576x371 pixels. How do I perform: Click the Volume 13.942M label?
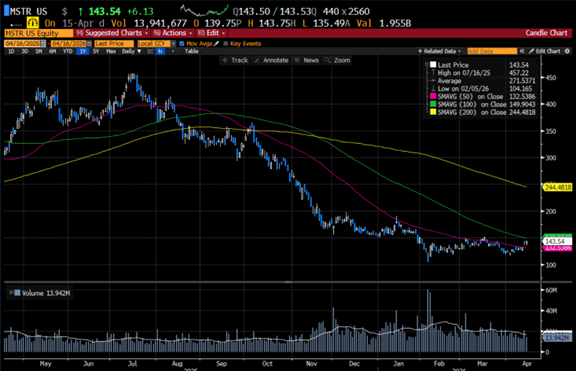tap(46, 293)
